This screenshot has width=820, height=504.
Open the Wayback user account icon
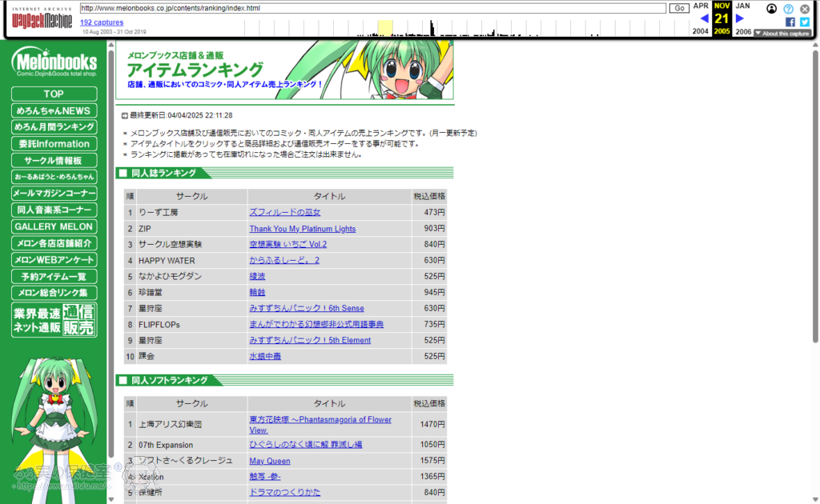(771, 9)
